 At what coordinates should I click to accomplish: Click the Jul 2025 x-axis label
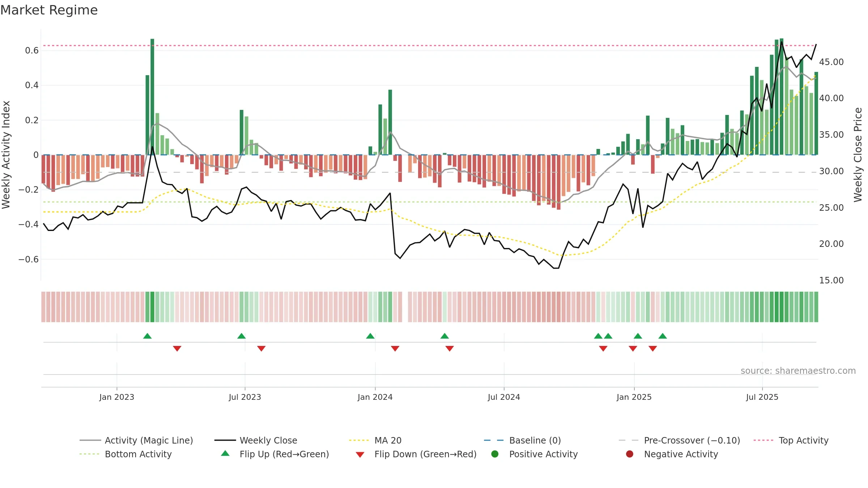click(x=762, y=397)
